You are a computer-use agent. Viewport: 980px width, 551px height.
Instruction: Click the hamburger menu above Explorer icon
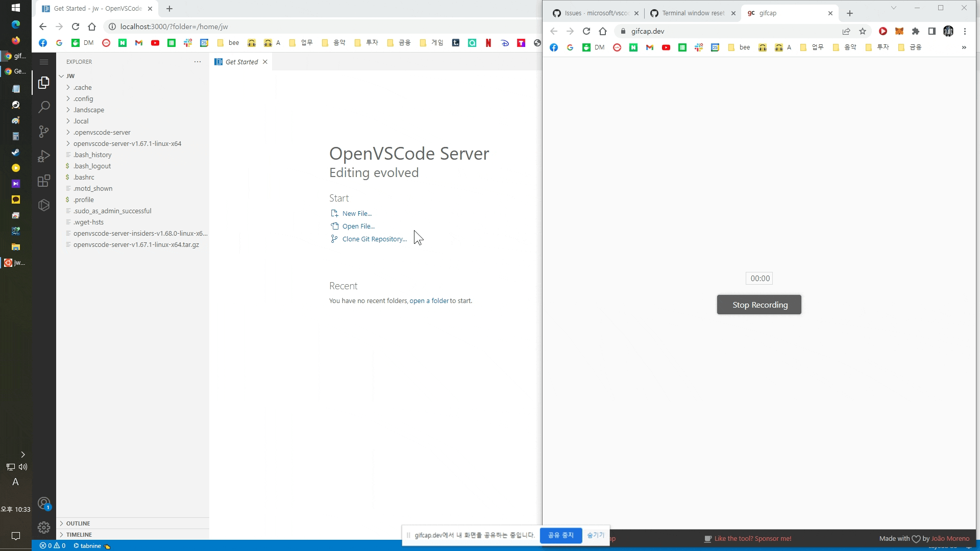click(x=44, y=62)
